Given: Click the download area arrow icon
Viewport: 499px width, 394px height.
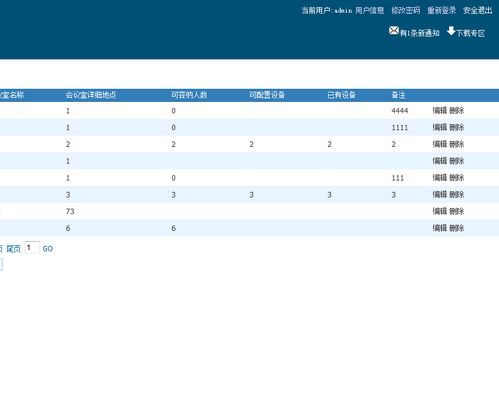Looking at the screenshot, I should pyautogui.click(x=451, y=31).
